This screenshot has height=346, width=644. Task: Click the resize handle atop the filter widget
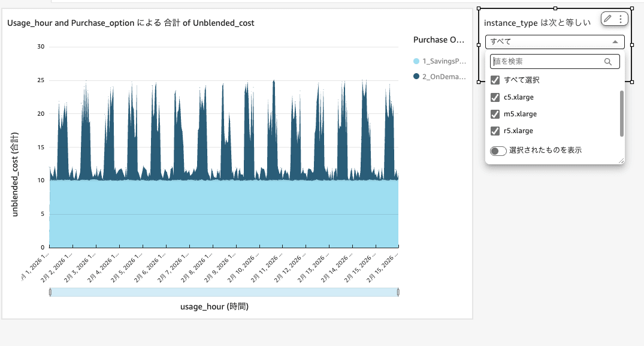pyautogui.click(x=554, y=7)
